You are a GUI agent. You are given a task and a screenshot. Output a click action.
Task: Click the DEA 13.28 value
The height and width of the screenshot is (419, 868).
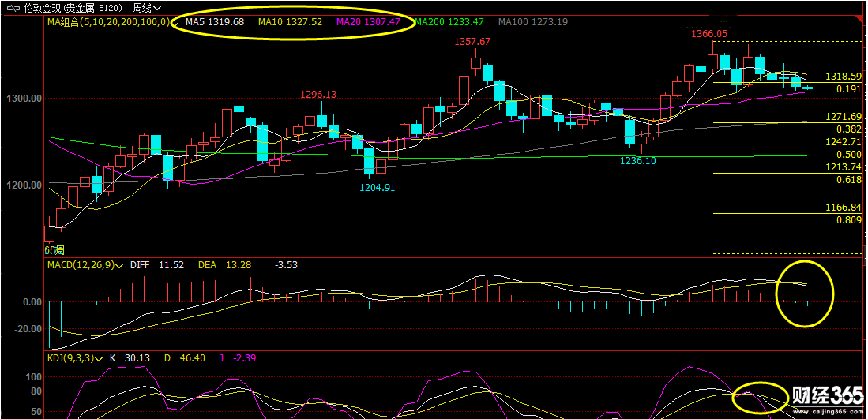click(x=224, y=265)
